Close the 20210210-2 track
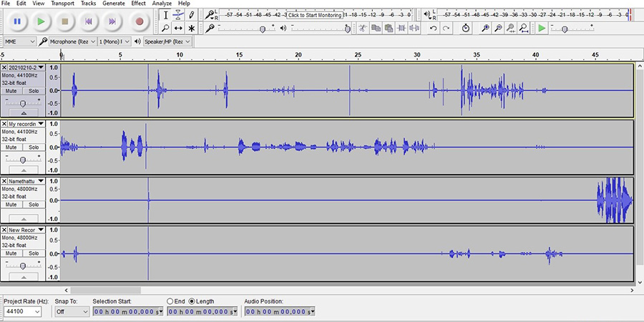 point(4,67)
